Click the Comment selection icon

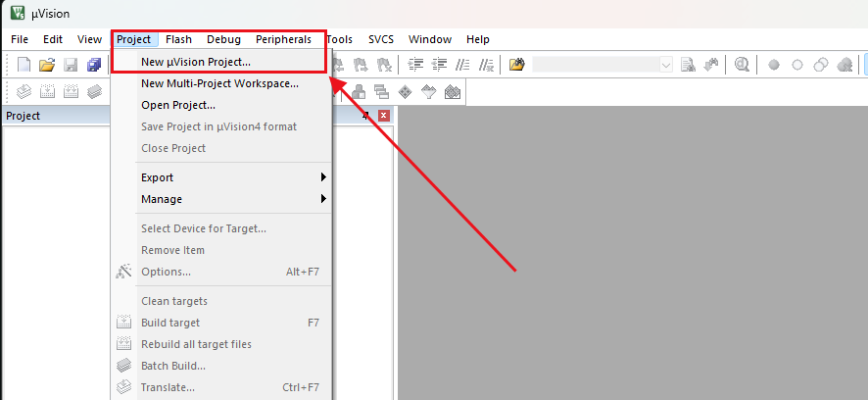point(462,65)
